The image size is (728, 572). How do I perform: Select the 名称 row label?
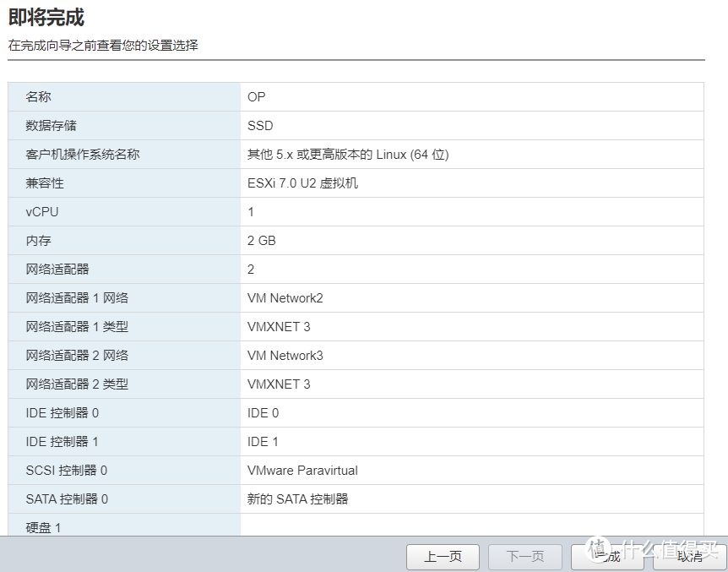39,97
